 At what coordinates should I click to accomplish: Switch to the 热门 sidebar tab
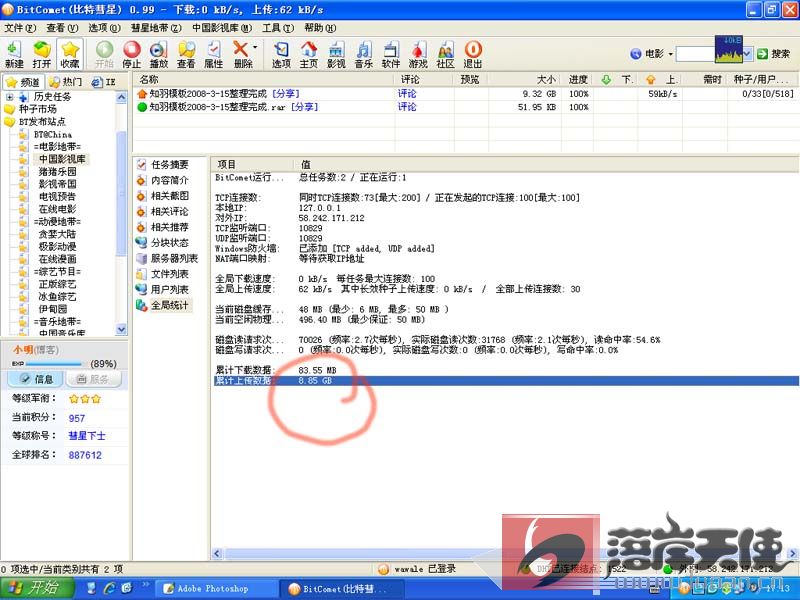pyautogui.click(x=66, y=82)
